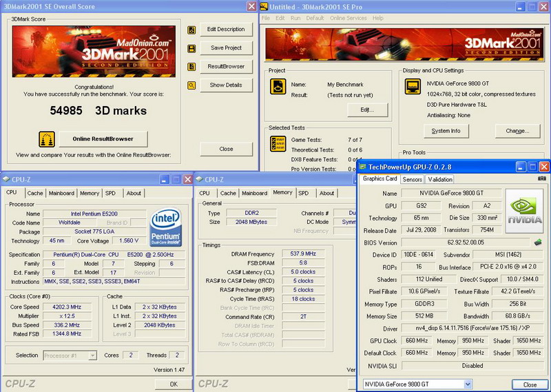The image size is (551, 392).
Task: Switch to SPD tab in left CPU-Z
Action: click(110, 194)
